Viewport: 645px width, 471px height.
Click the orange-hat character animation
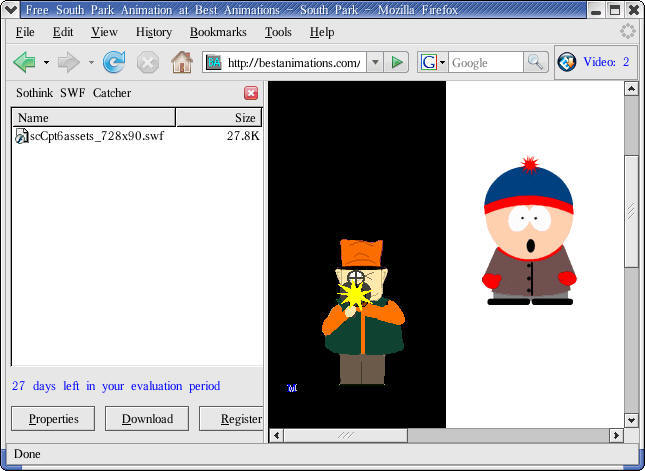(x=363, y=313)
